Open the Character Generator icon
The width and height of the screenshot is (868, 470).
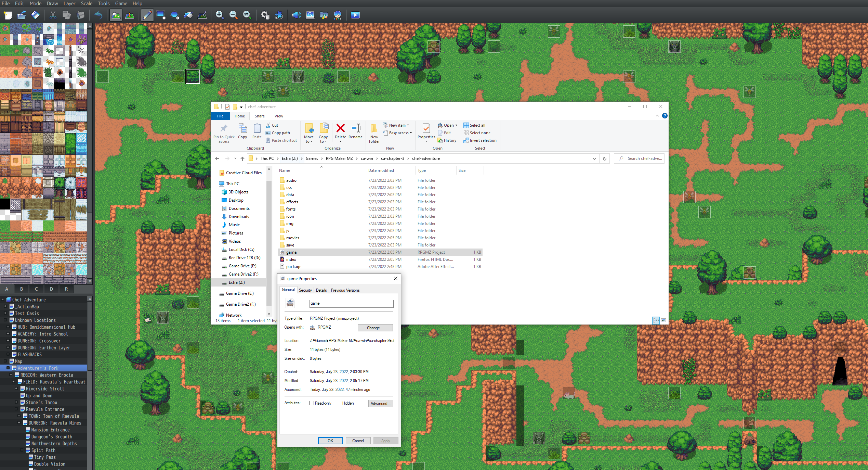coord(338,15)
